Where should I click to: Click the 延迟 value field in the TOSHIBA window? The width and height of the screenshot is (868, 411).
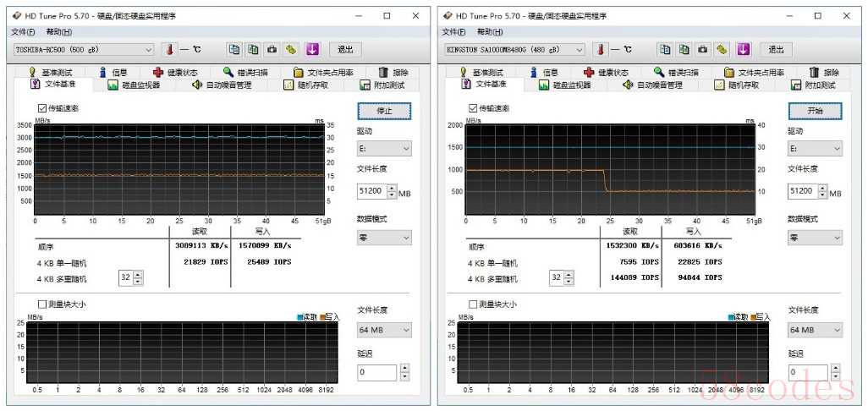pyautogui.click(x=376, y=372)
